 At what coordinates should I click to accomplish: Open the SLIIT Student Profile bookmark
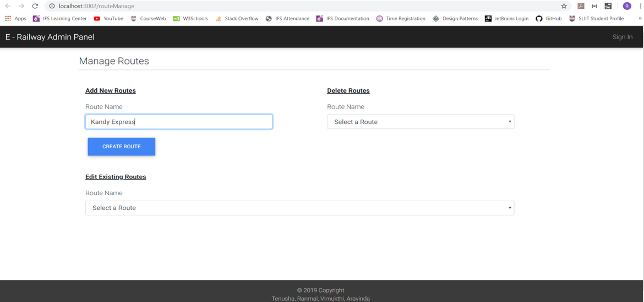coord(596,19)
